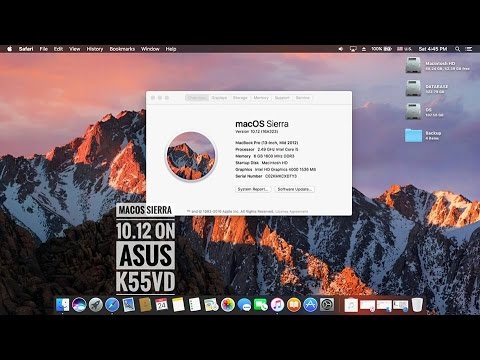Open the View menu
The width and height of the screenshot is (480, 360).
75,49
